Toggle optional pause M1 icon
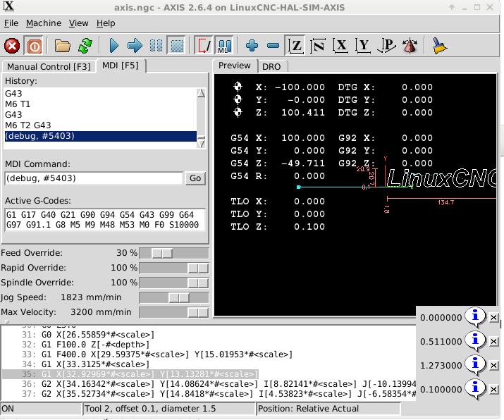504x420 pixels. 224,46
